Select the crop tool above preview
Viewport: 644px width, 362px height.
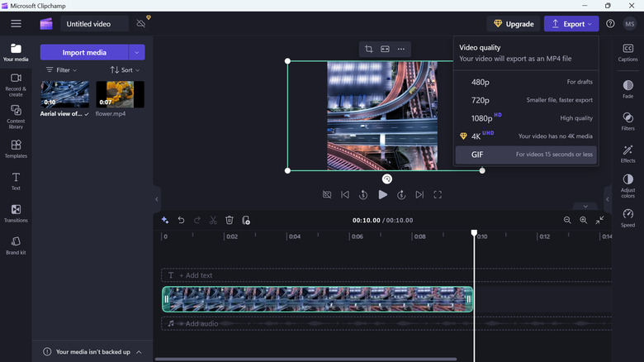[x=369, y=49]
